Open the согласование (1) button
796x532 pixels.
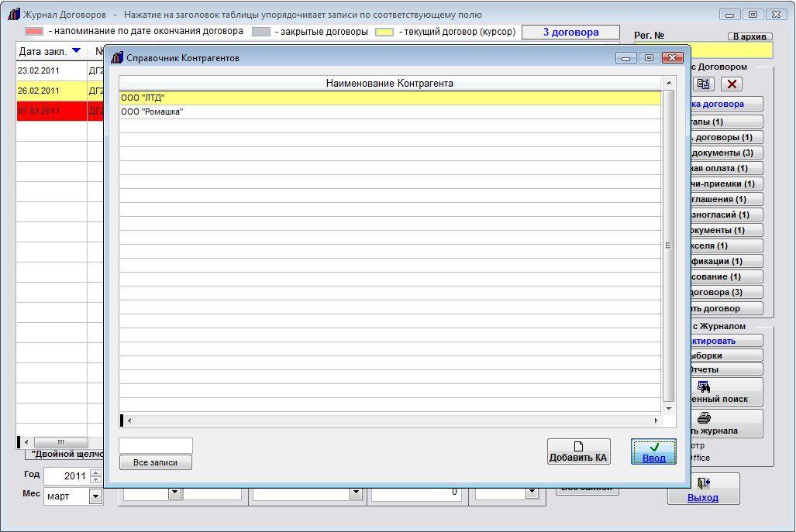coord(726,276)
